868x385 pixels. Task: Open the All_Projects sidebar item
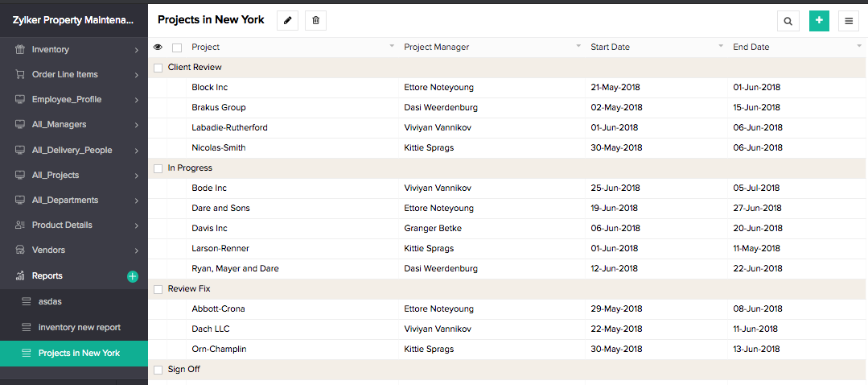coord(56,176)
